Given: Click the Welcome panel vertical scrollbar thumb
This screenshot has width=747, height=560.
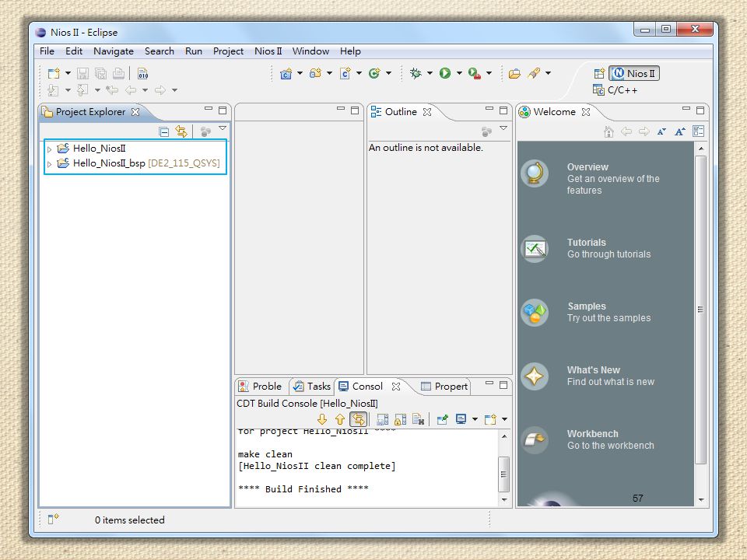Looking at the screenshot, I should 700,310.
